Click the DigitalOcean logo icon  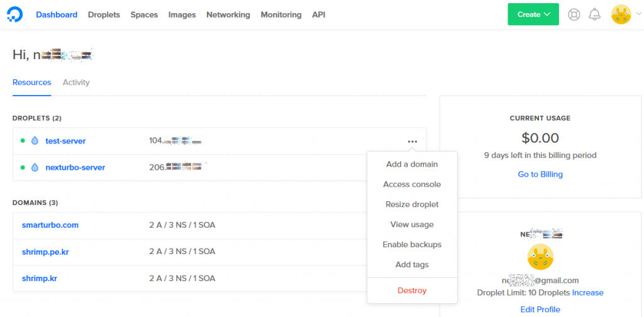tap(15, 14)
